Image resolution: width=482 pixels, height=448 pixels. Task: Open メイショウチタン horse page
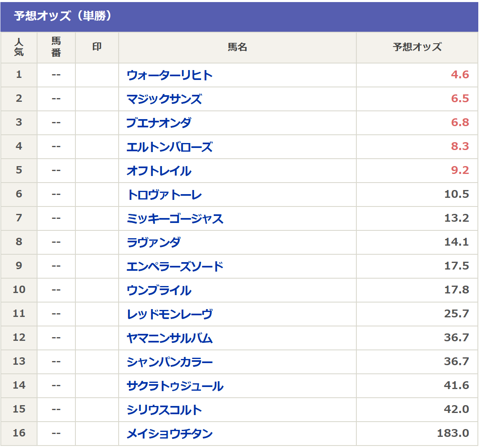(169, 434)
